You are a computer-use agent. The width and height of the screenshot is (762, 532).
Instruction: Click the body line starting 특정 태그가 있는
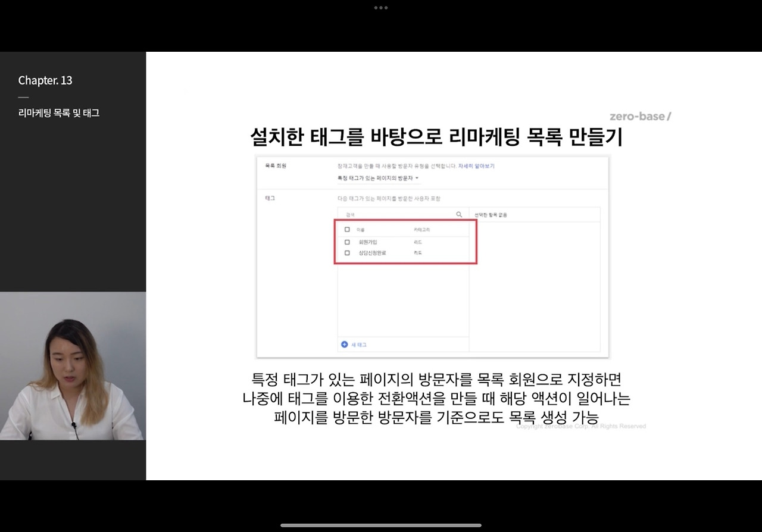(x=436, y=379)
